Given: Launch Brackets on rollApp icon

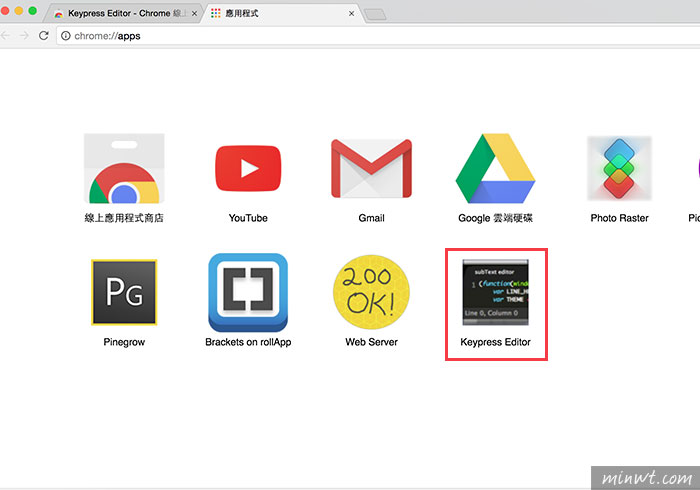Looking at the screenshot, I should (x=248, y=292).
